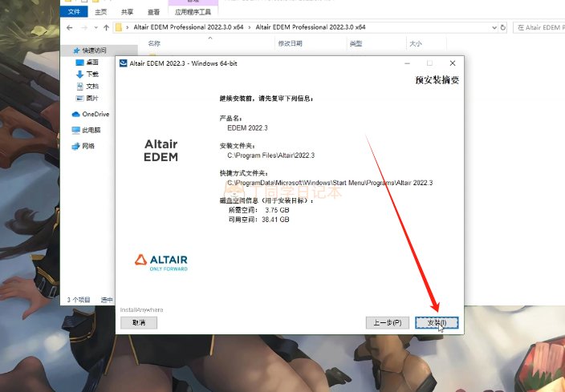Close the Altair EDEM installer window
This screenshot has width=565, height=392.
[453, 63]
